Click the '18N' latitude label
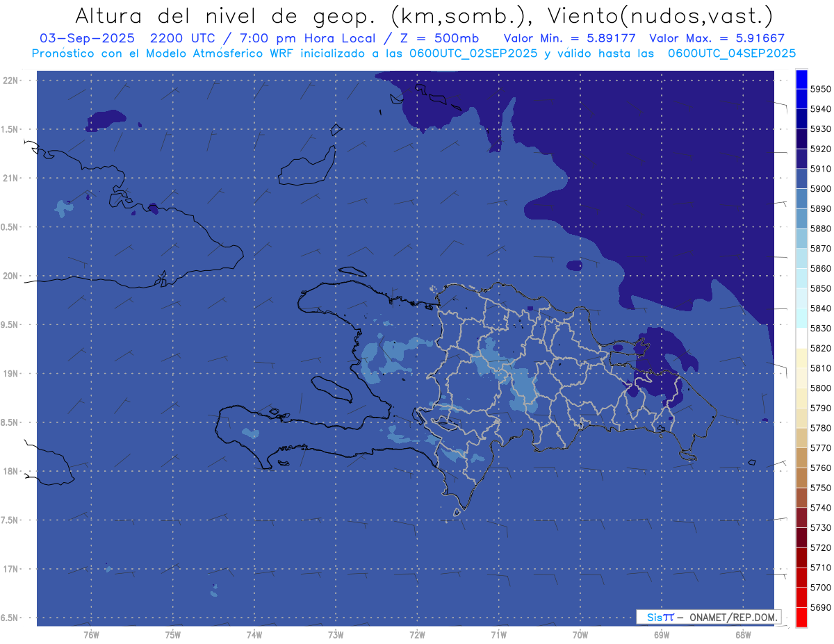 [x=11, y=471]
